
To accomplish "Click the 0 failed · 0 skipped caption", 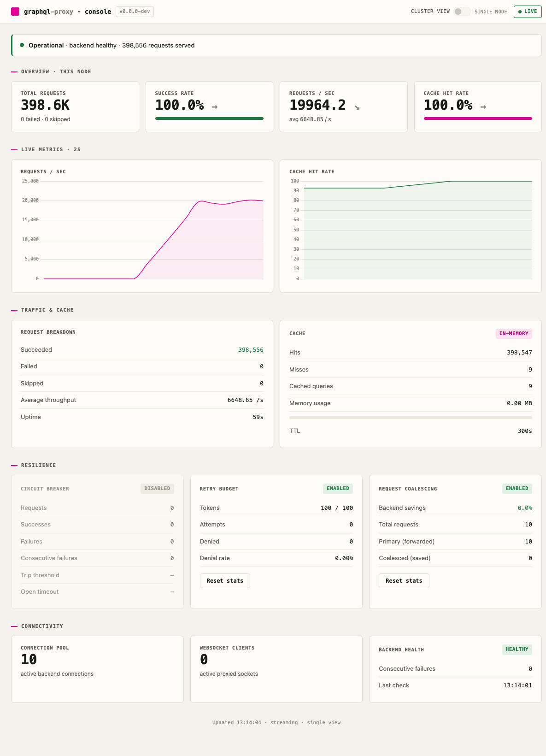I will pos(46,119).
